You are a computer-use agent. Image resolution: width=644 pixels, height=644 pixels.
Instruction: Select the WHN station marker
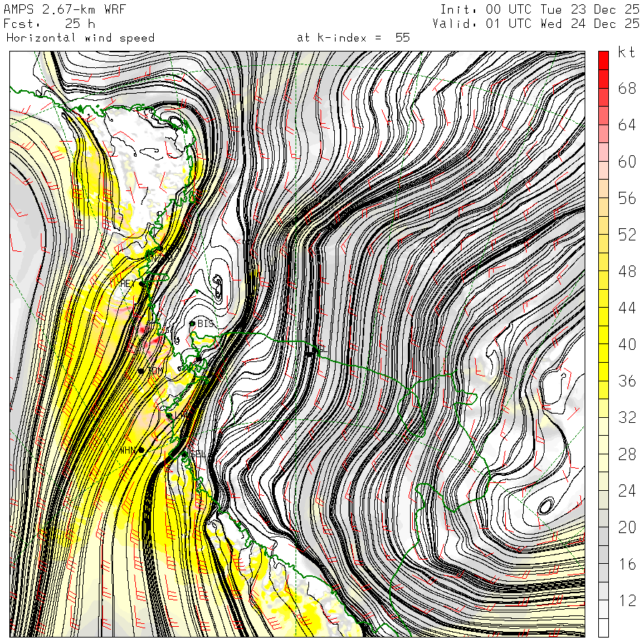[142, 449]
